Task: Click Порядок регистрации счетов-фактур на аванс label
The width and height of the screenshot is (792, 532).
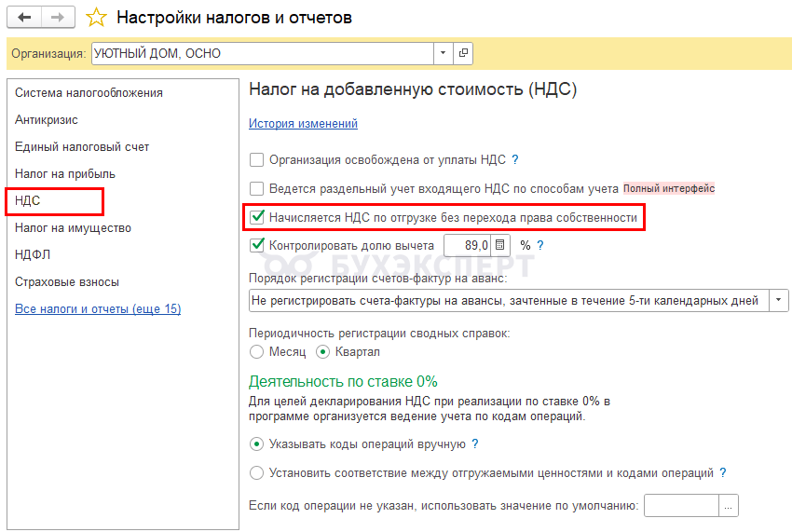Action: click(x=377, y=278)
